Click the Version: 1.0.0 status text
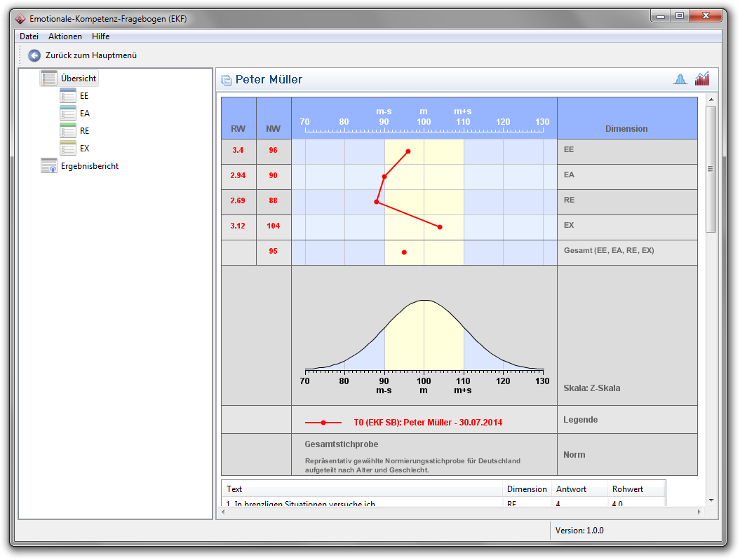 pyautogui.click(x=579, y=531)
